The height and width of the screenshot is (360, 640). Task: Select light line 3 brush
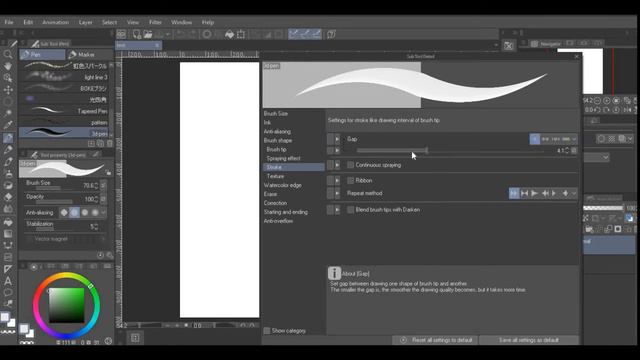click(x=65, y=77)
